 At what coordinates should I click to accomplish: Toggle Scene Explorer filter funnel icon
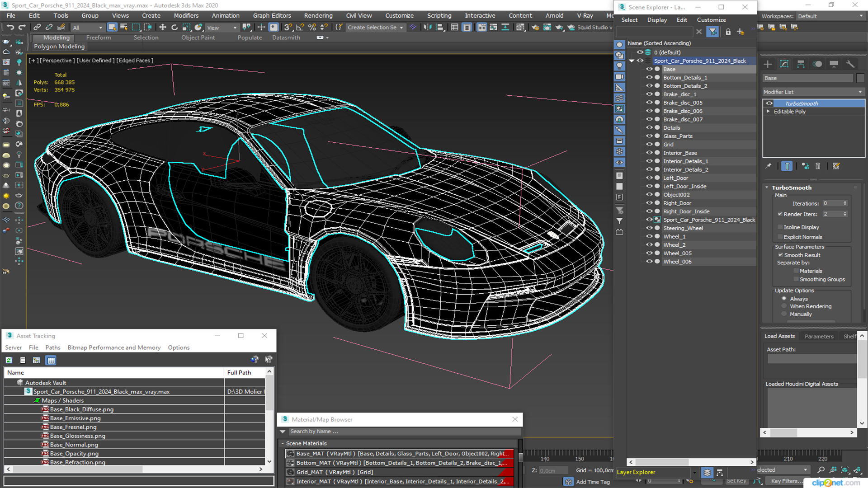pyautogui.click(x=712, y=32)
